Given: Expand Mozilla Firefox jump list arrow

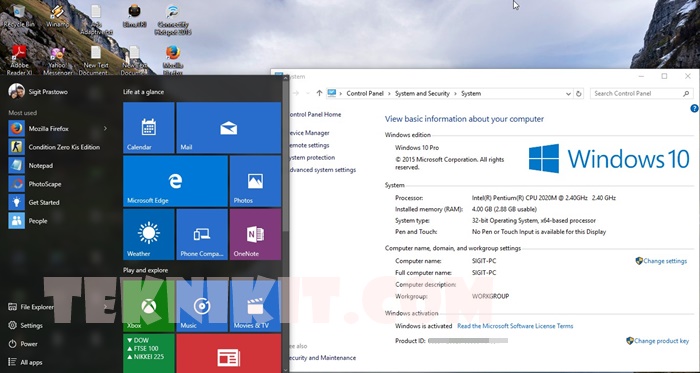Looking at the screenshot, I should click(105, 128).
